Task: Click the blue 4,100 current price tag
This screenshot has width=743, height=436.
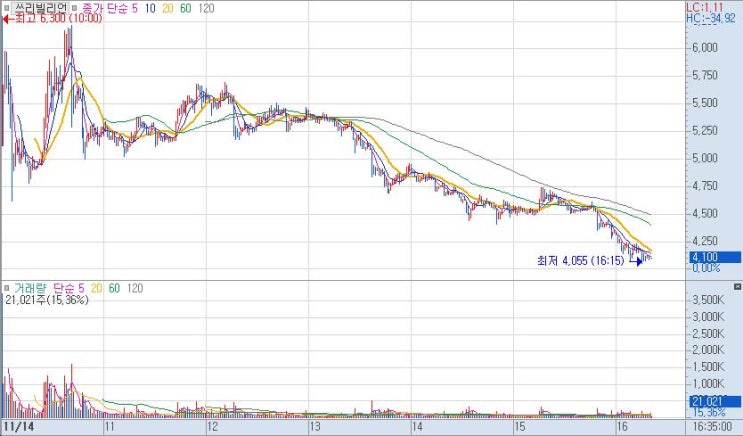Action: coord(715,257)
